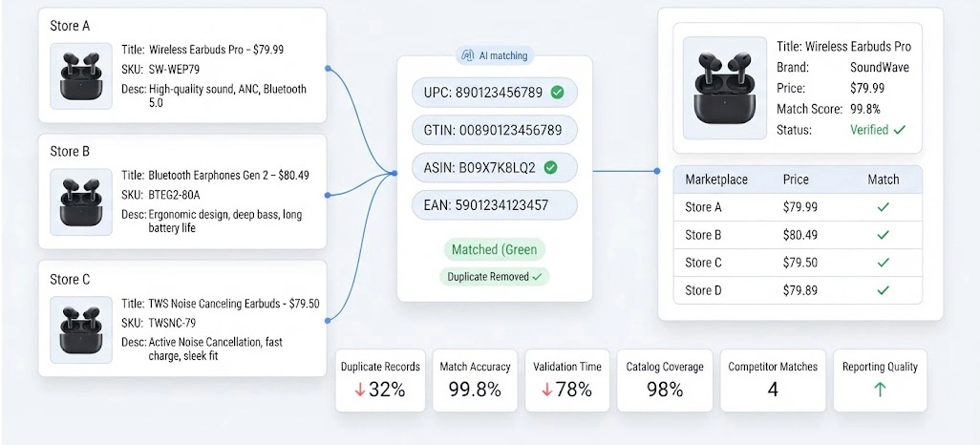Select the Store A table row name
Viewport: 980px width, 445px height.
coord(702,207)
